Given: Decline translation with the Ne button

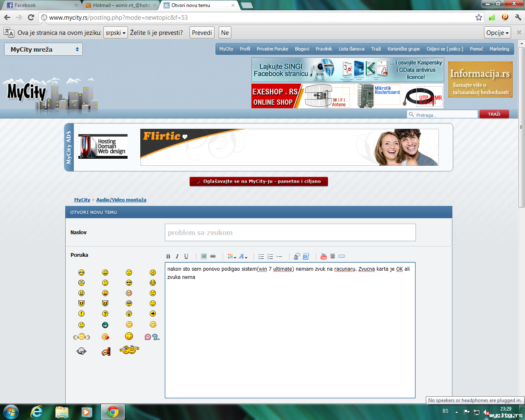Looking at the screenshot, I should click(x=225, y=33).
